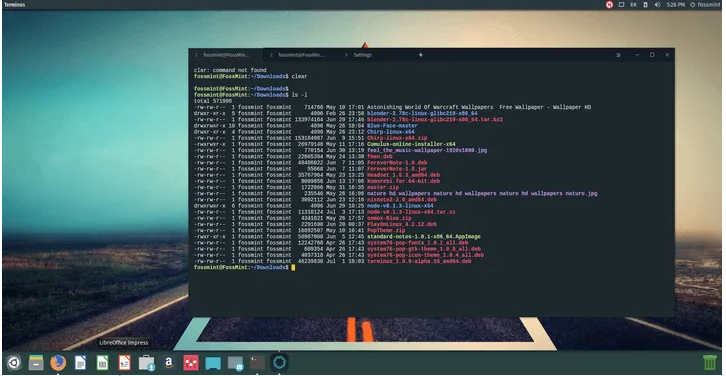Switch to the Settings tab
726x376 pixels.
click(x=363, y=55)
